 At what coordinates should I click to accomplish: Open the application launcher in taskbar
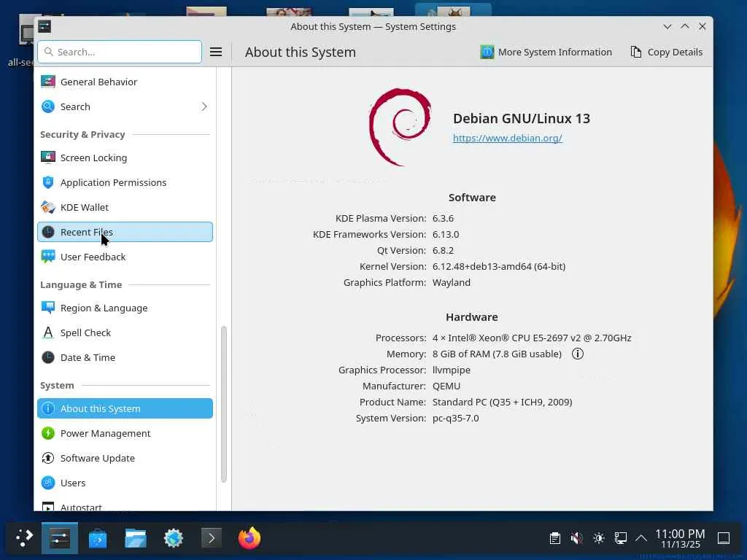[24, 538]
